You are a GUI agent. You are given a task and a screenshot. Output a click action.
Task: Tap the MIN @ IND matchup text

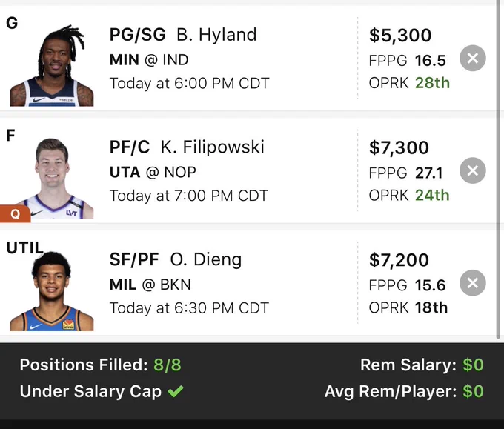click(149, 60)
